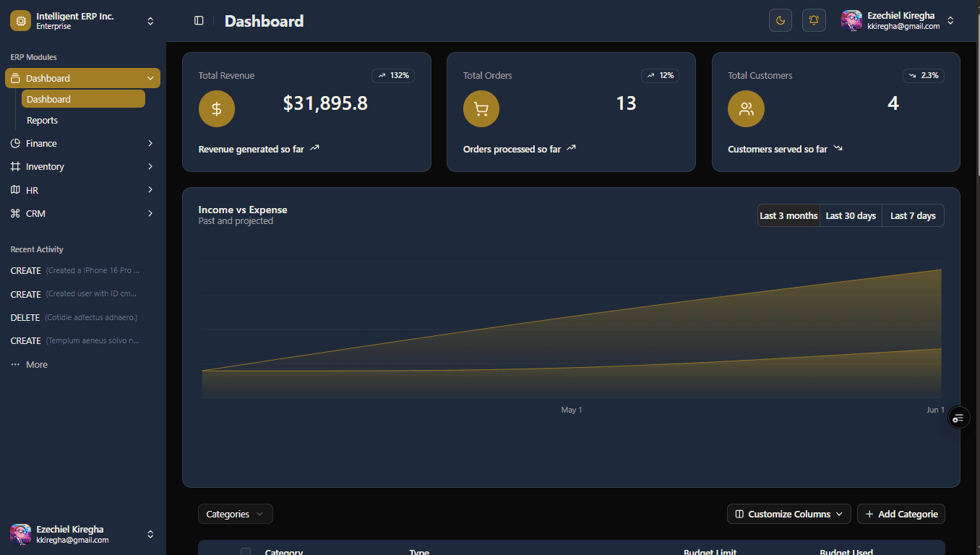Image resolution: width=980 pixels, height=555 pixels.
Task: Click the Category column header
Action: point(284,552)
